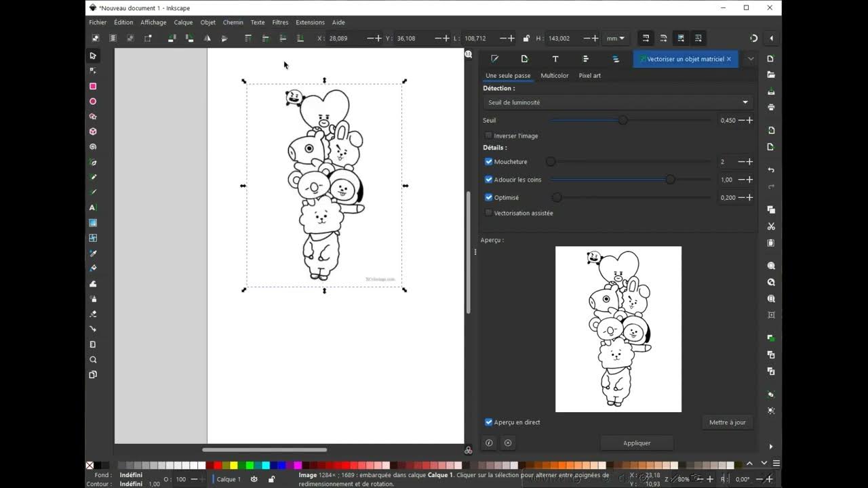The width and height of the screenshot is (868, 488).
Task: Toggle Calque 1 layer visibility eye
Action: click(x=254, y=479)
